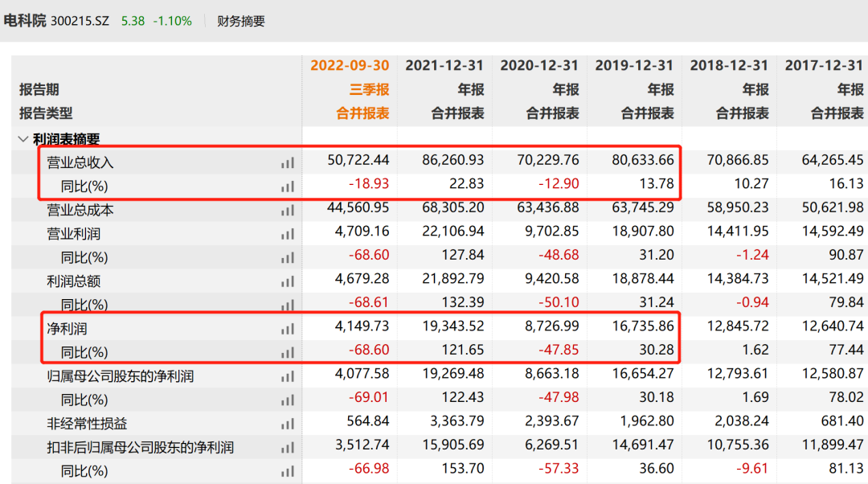
Task: Select the 2022-09-30 column header
Action: [x=350, y=66]
